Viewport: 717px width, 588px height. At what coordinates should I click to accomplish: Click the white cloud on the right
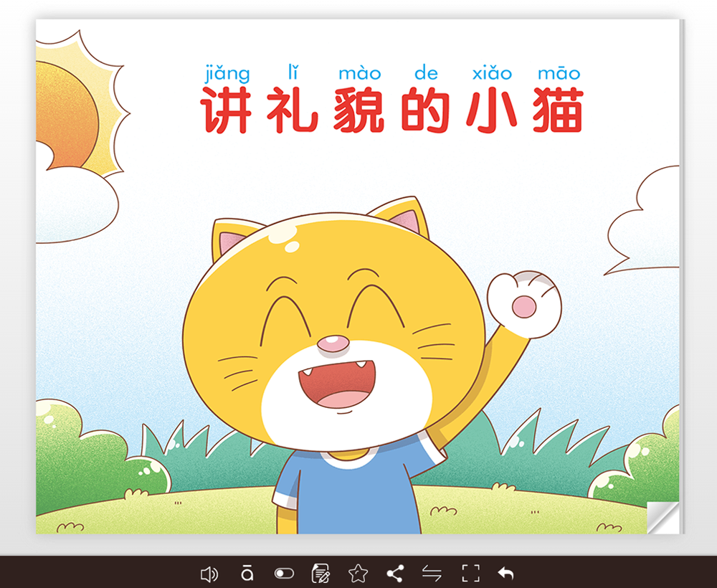coord(649,222)
